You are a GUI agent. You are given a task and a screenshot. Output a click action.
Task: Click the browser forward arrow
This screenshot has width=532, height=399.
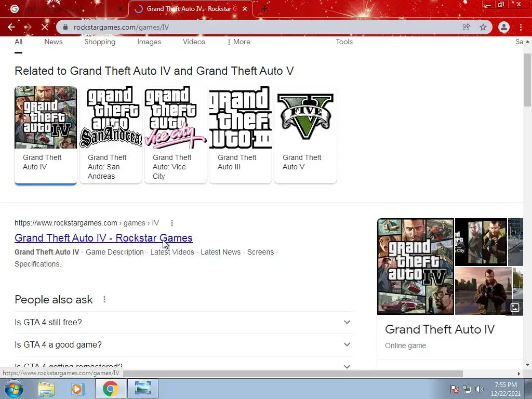[28, 27]
